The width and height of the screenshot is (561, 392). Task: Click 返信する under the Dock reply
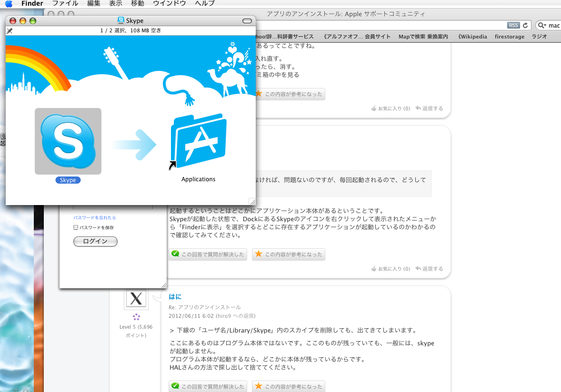point(430,269)
